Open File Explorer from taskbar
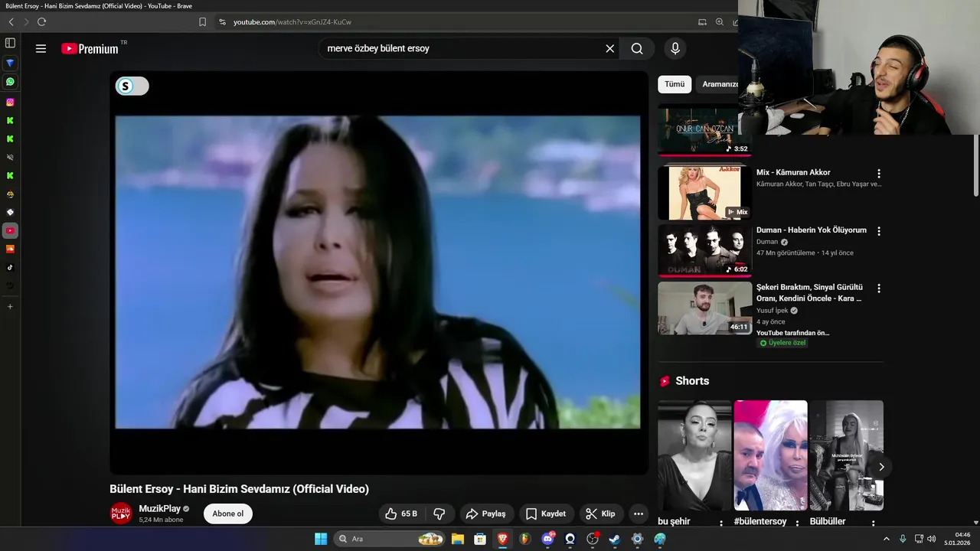980x551 pixels. tap(458, 539)
